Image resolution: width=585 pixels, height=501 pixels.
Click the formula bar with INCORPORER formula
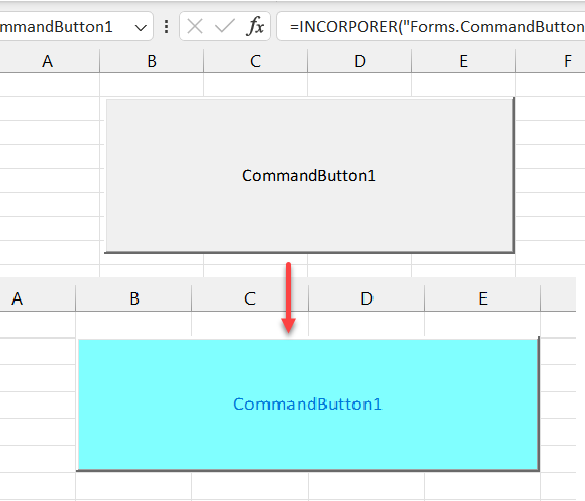[x=431, y=26]
